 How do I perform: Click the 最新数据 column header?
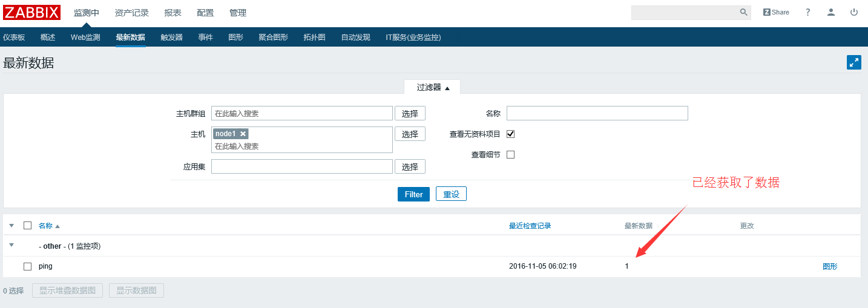click(639, 226)
